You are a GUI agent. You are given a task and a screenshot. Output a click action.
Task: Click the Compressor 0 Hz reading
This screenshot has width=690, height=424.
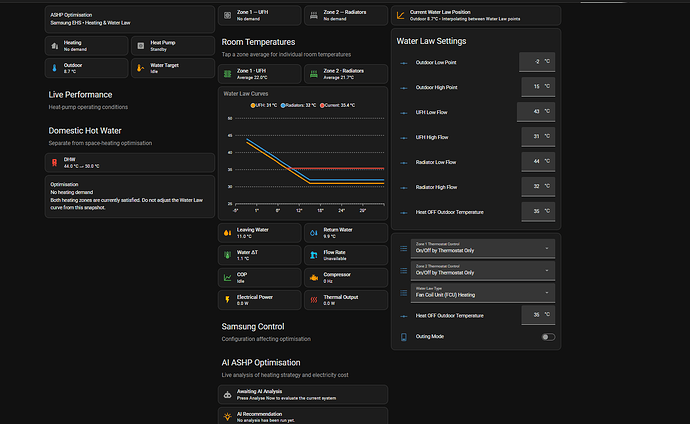point(328,281)
